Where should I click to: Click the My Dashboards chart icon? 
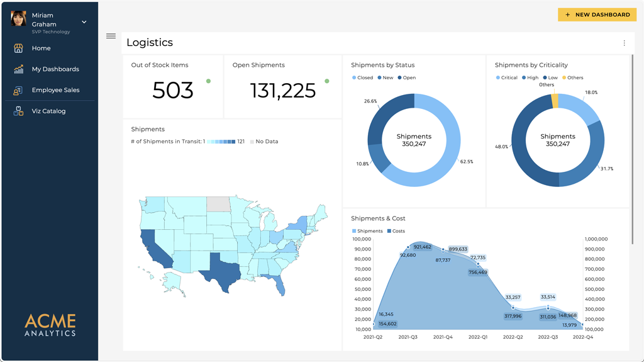click(18, 69)
